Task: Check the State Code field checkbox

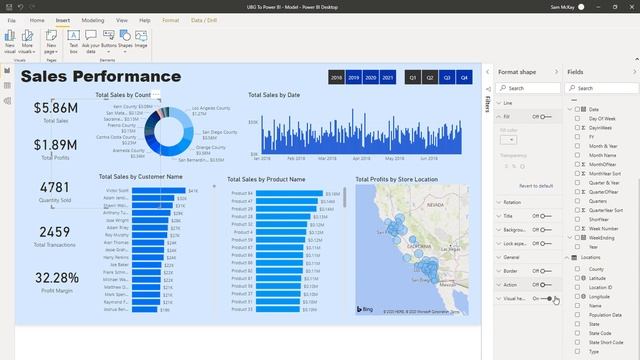Action: click(577, 333)
